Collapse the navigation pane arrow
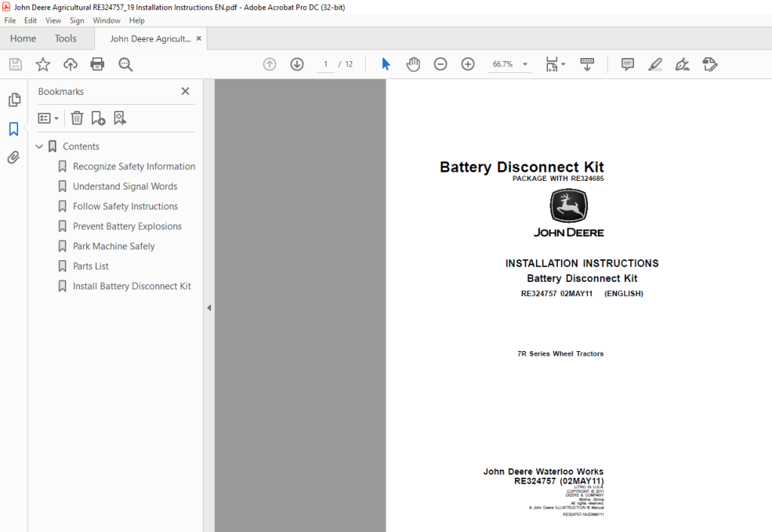This screenshot has height=532, width=772. [209, 307]
